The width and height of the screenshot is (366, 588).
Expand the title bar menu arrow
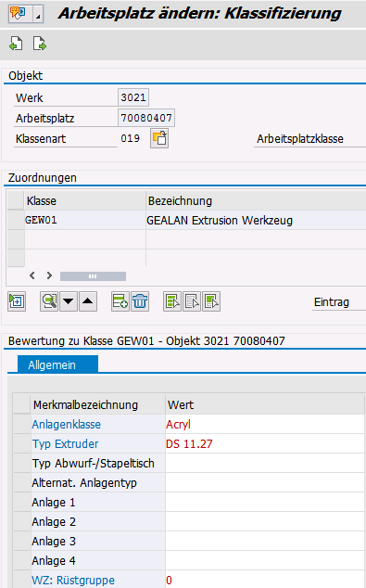click(38, 15)
